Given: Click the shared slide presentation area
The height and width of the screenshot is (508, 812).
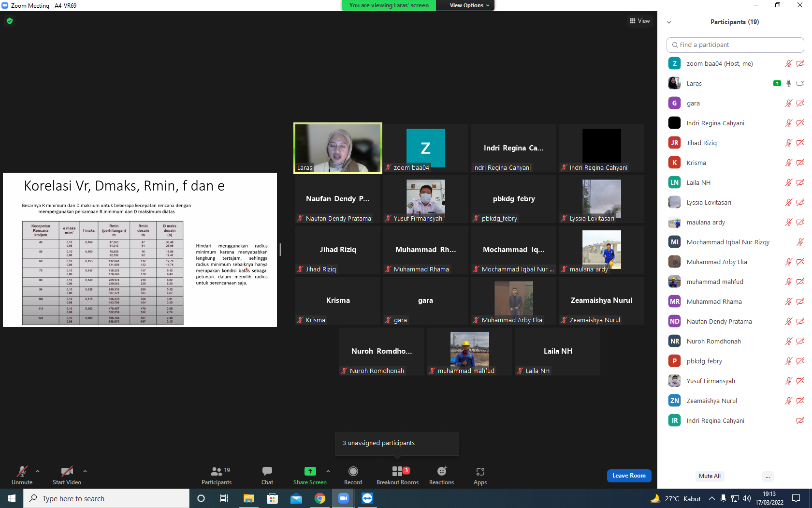Looking at the screenshot, I should 140,250.
